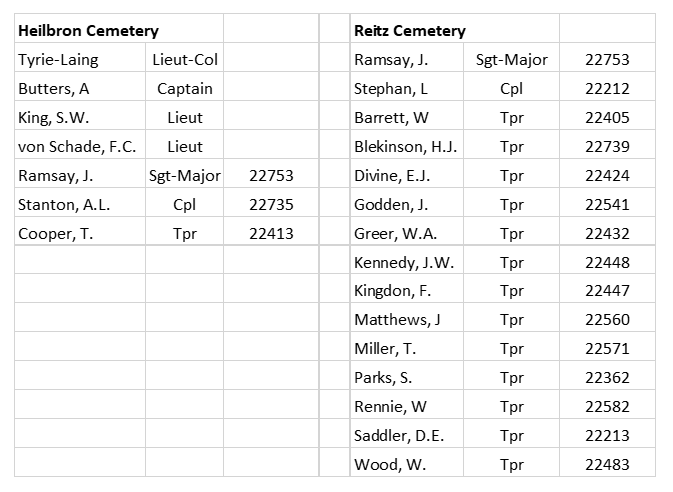Click the Matthews, J name cell
Image resolution: width=673 pixels, height=492 pixels.
click(407, 318)
